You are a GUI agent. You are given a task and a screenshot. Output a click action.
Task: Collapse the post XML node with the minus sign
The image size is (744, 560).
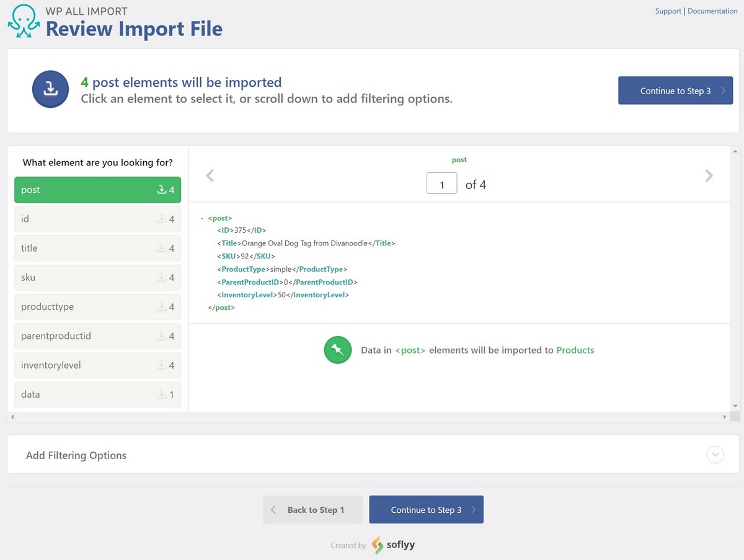tap(201, 218)
